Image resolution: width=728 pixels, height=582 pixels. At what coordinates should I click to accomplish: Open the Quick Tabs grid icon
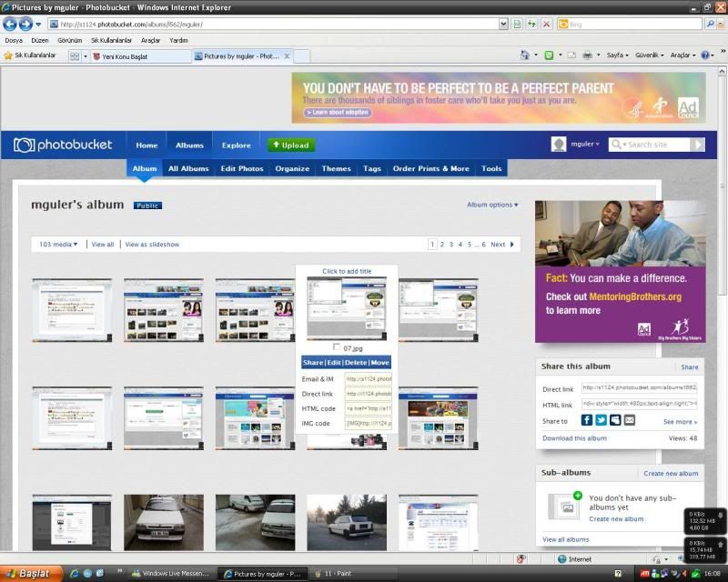click(75, 56)
